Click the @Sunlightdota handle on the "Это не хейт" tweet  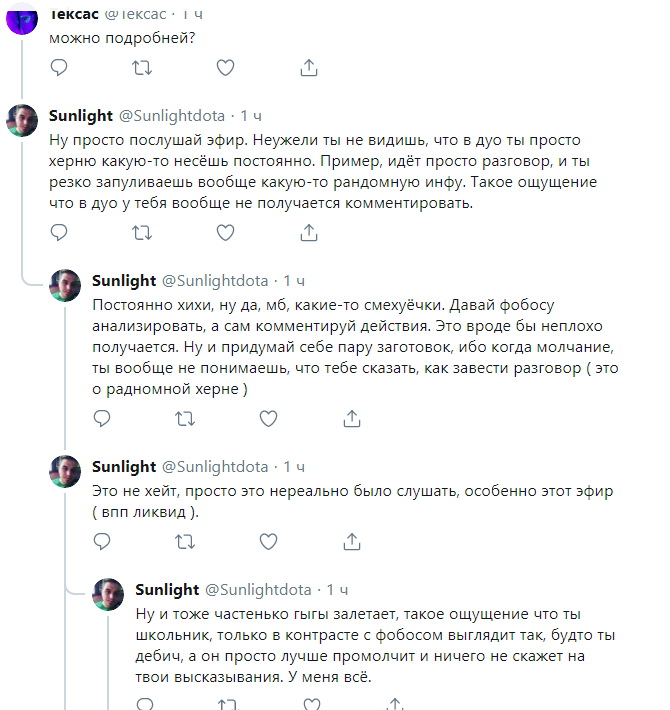pos(215,466)
